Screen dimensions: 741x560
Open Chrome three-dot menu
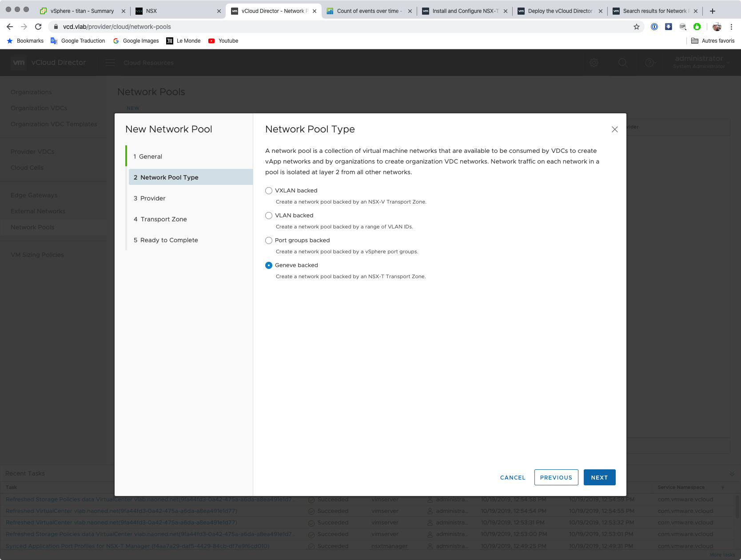(731, 27)
